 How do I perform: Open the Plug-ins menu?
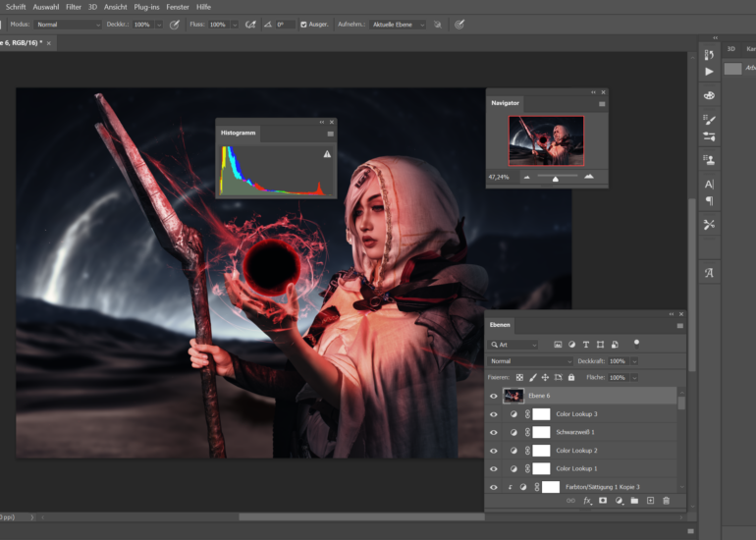(x=146, y=7)
